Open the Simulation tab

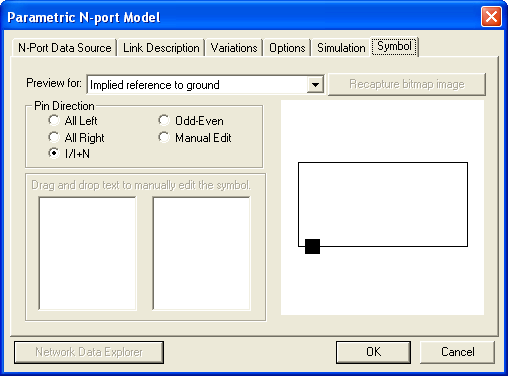point(341,48)
